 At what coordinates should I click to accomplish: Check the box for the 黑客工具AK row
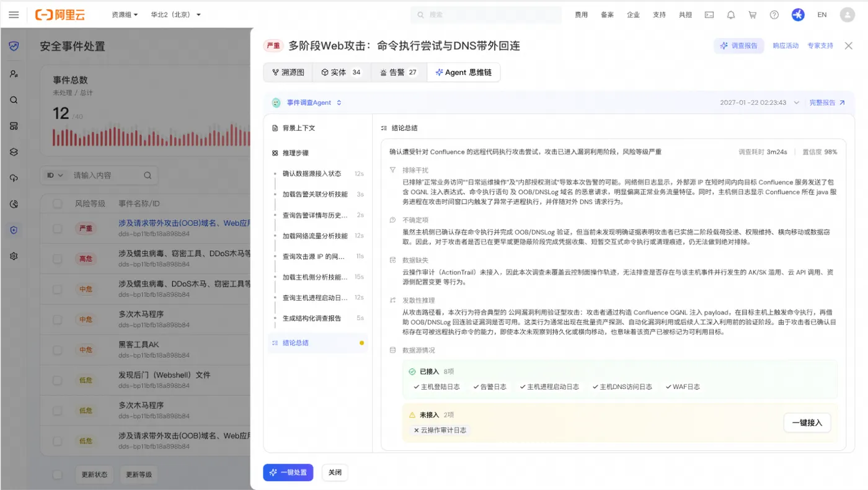58,350
